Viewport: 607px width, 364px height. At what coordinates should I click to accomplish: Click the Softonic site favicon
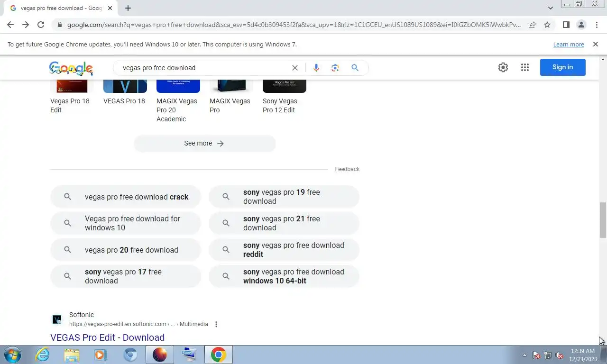click(x=57, y=319)
